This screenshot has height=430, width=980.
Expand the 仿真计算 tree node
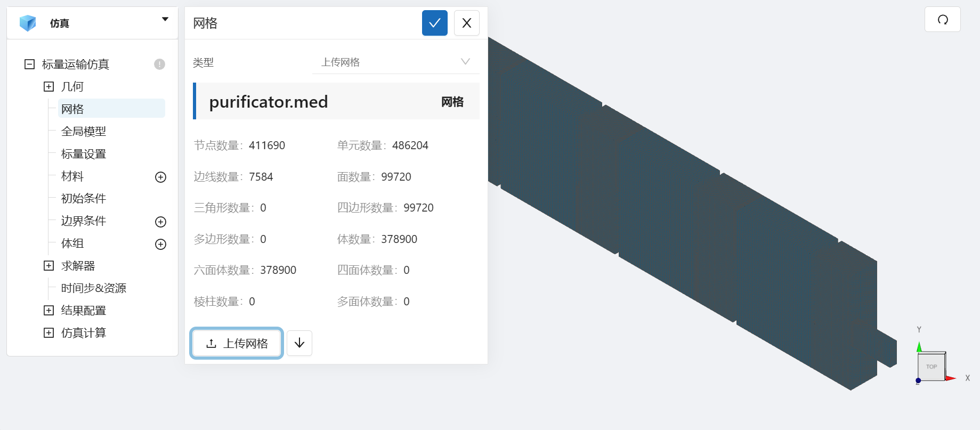[x=48, y=333]
